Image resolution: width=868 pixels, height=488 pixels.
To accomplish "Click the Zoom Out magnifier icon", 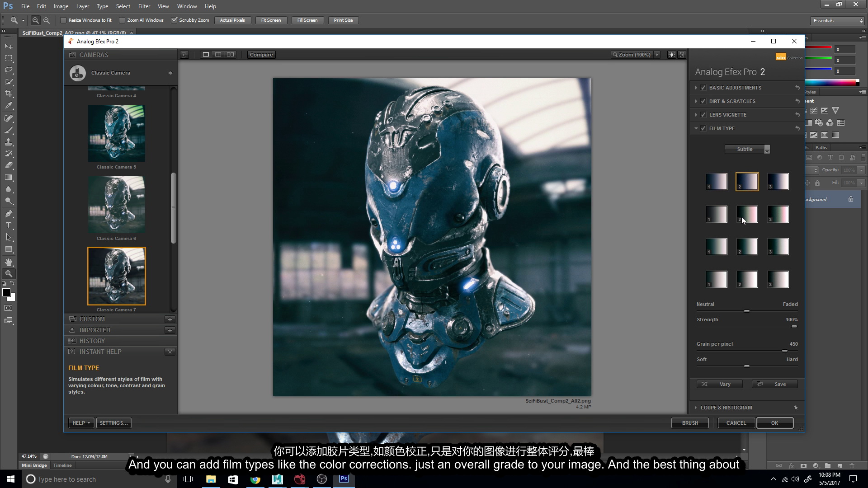I will tap(47, 20).
